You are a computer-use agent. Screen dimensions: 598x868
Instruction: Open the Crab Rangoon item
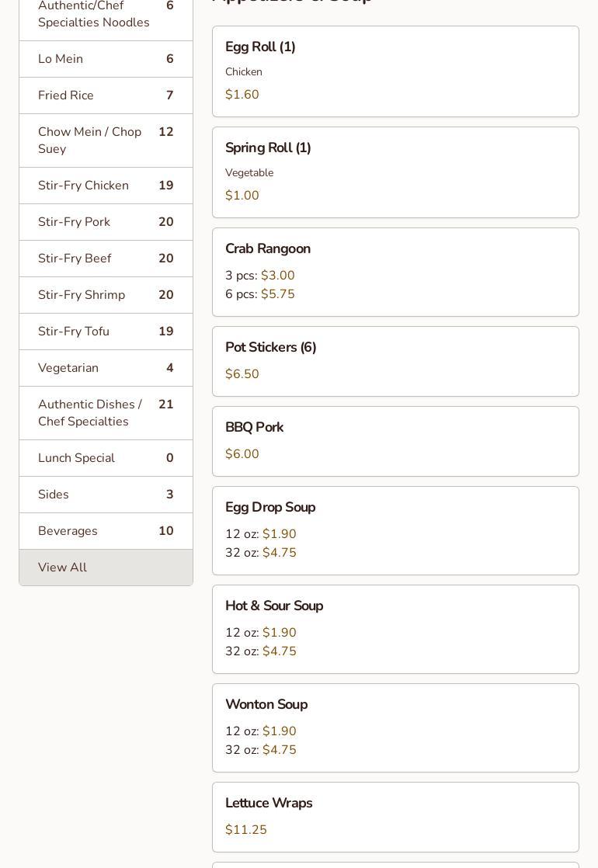click(x=395, y=272)
